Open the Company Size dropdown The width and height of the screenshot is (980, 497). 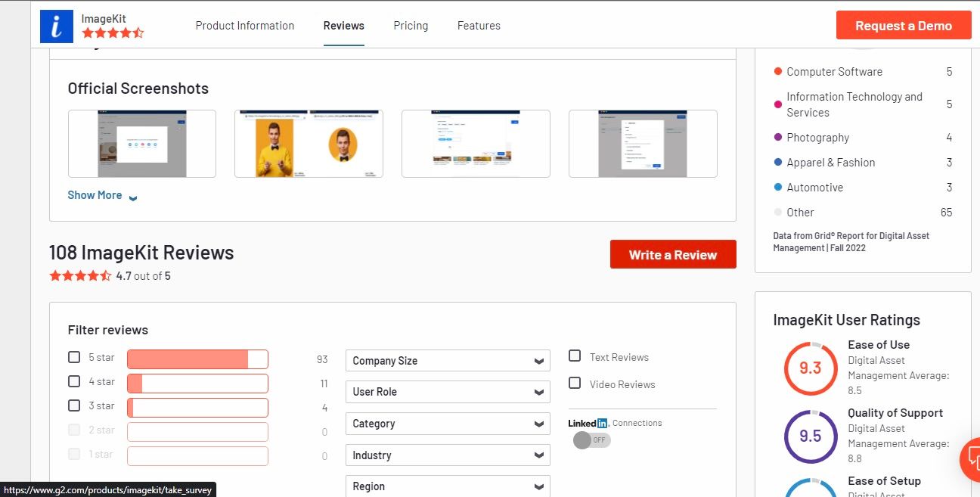[x=448, y=361]
